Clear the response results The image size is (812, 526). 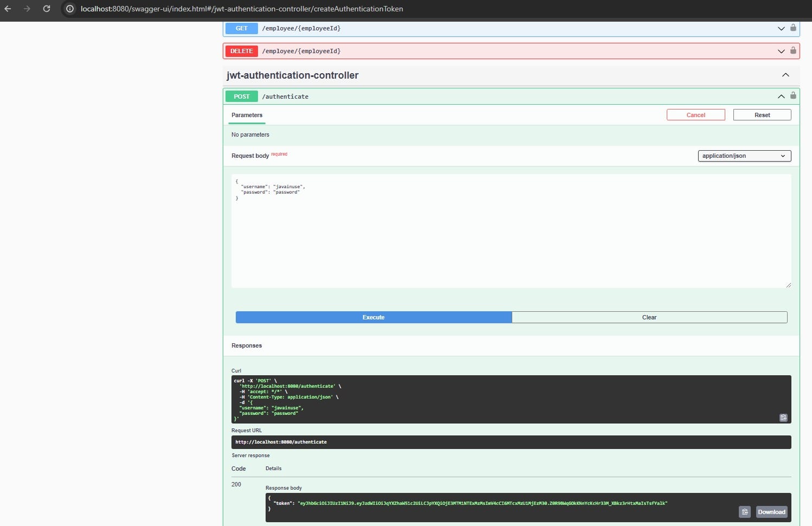[x=649, y=317]
